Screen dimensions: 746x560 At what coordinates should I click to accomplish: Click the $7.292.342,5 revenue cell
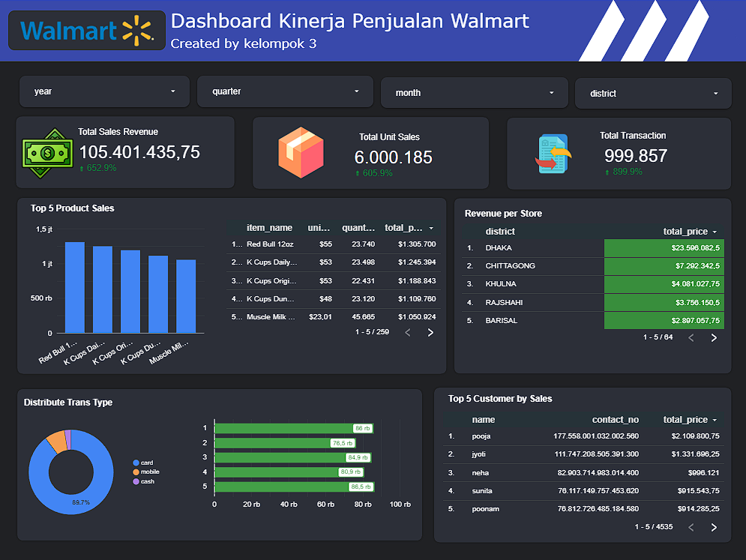(664, 266)
